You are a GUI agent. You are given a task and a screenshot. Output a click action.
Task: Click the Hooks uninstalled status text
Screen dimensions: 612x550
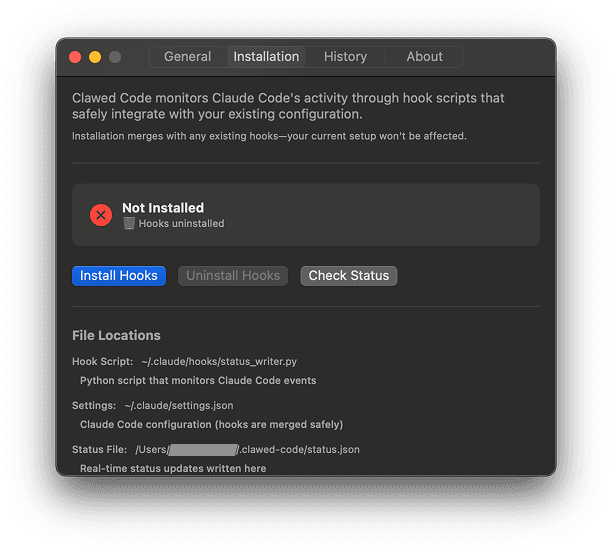click(181, 224)
